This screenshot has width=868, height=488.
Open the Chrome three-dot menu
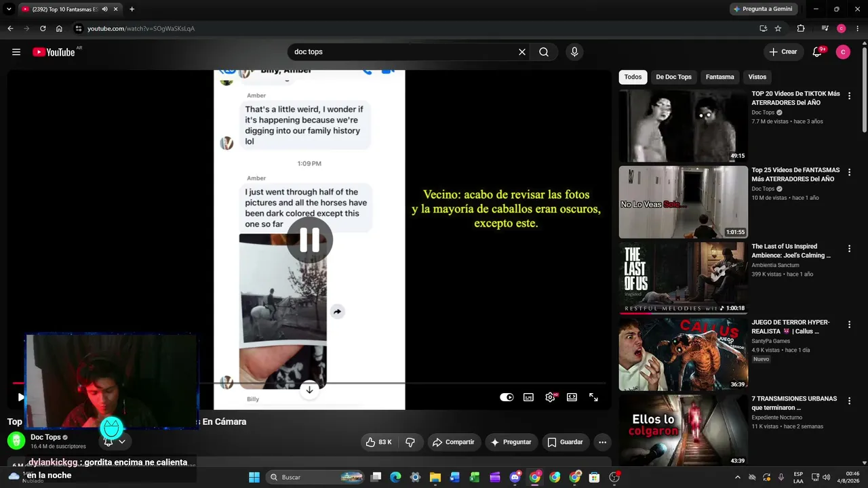point(858,28)
